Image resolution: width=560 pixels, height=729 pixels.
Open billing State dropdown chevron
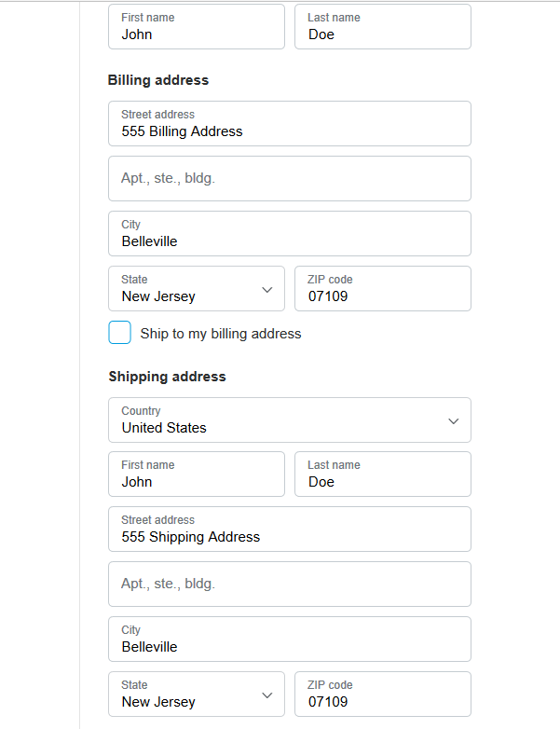click(x=266, y=290)
